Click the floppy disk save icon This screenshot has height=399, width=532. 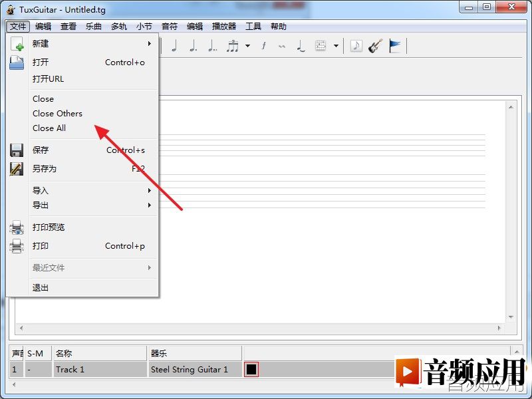(17, 150)
